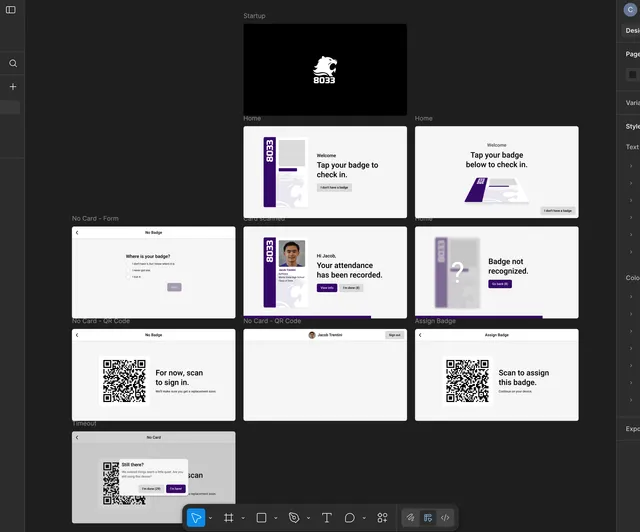Select third radio option under Where is your badge
Viewport: 640px width, 532px height.
coord(128,277)
